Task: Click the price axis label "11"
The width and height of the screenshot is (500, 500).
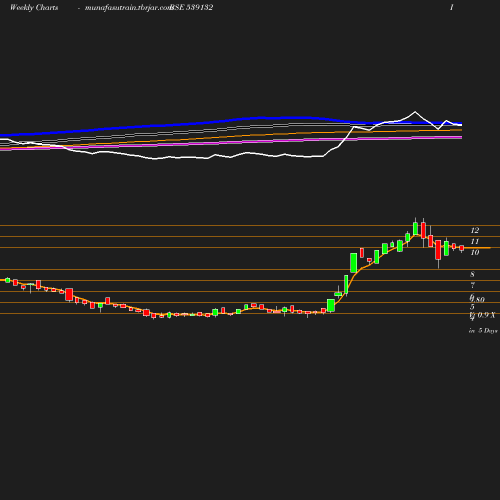Action: click(475, 241)
